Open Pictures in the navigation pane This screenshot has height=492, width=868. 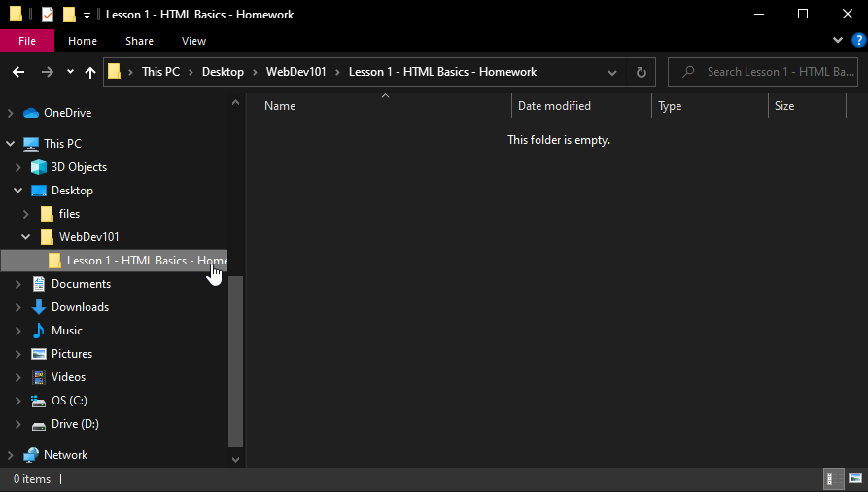(x=71, y=354)
